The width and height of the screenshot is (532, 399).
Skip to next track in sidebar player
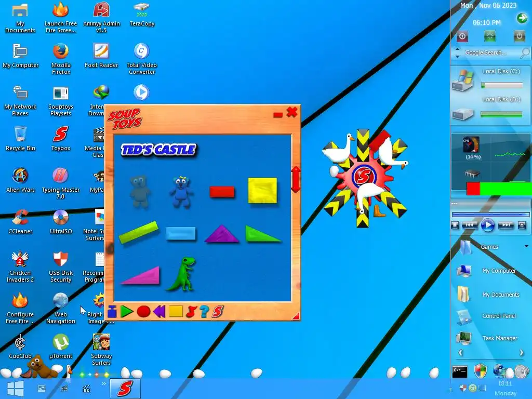pos(506,225)
